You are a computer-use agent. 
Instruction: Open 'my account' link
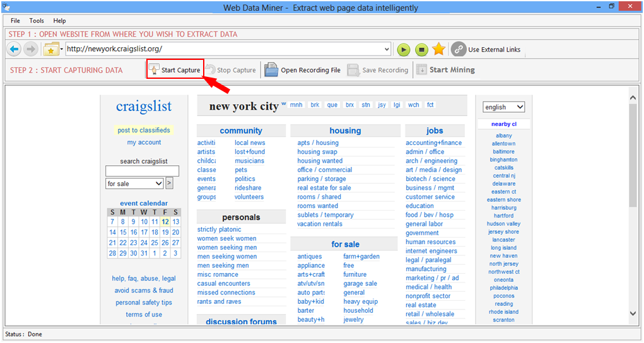tap(144, 142)
